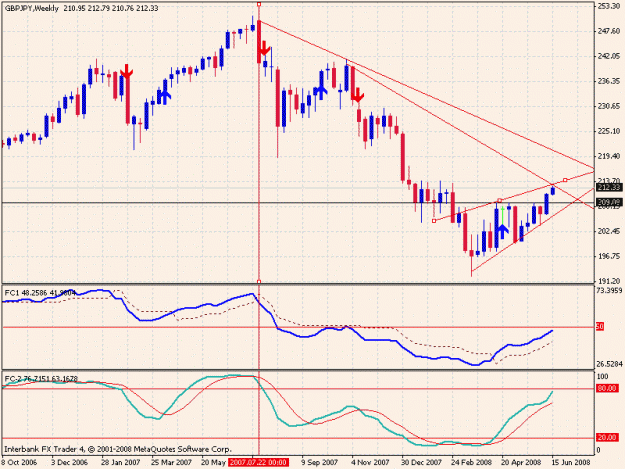The width and height of the screenshot is (625, 469).
Task: Click the 3 Dec 2006 date label
Action: (69, 463)
